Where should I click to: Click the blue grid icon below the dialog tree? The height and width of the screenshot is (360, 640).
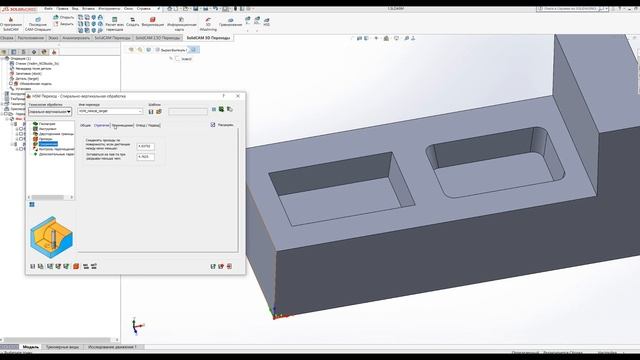32,204
